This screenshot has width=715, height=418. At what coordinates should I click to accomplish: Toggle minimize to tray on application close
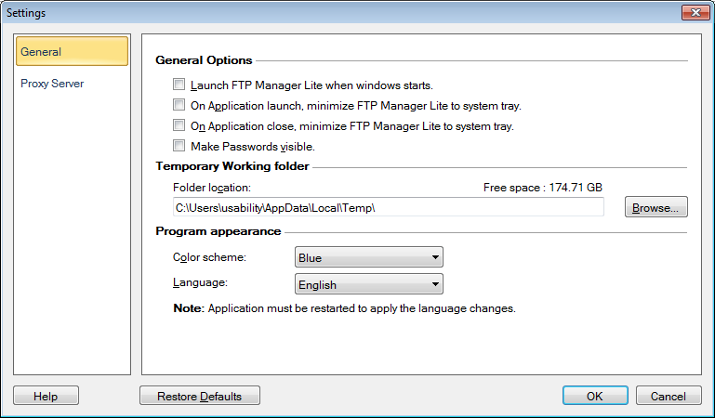179,126
